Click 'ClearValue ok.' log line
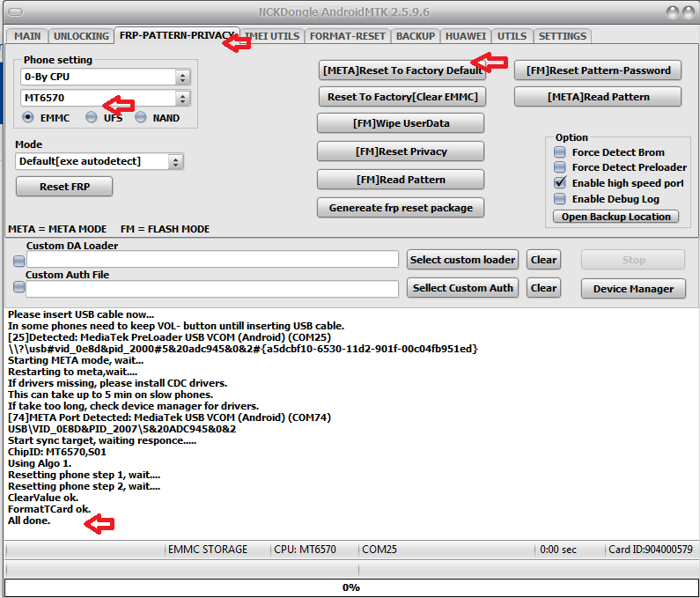Screen dimensions: 700x598 [x=43, y=498]
